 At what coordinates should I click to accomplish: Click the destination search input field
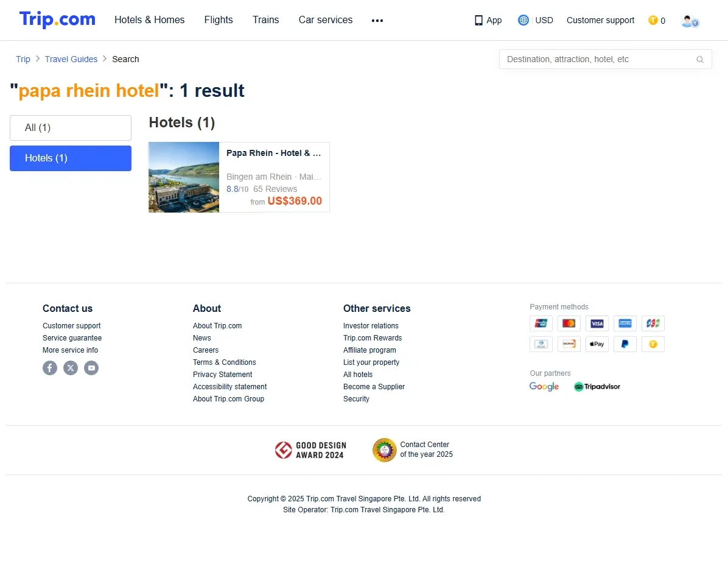(605, 59)
